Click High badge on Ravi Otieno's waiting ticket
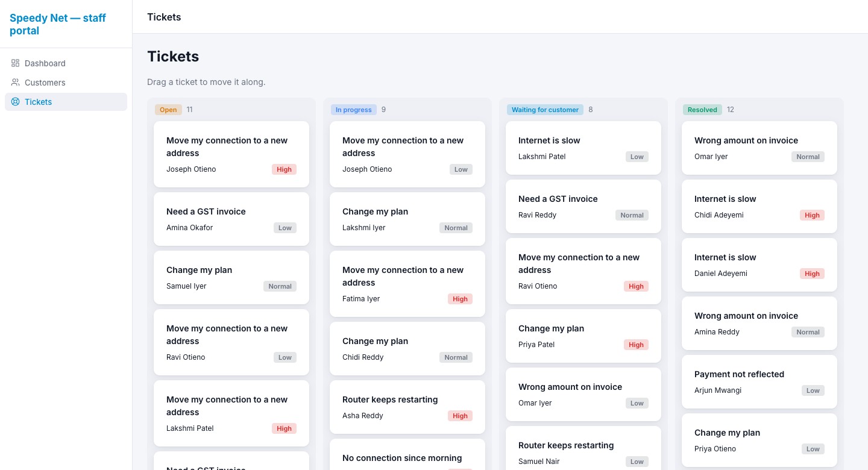This screenshot has width=868, height=470. click(x=636, y=286)
